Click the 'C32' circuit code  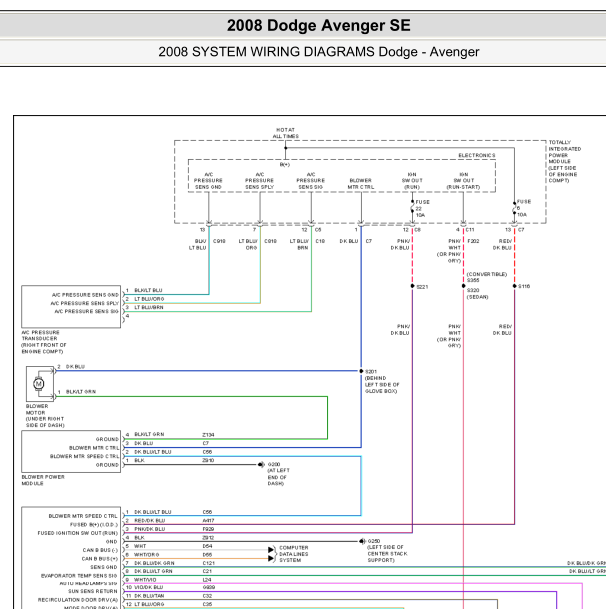pyautogui.click(x=207, y=596)
